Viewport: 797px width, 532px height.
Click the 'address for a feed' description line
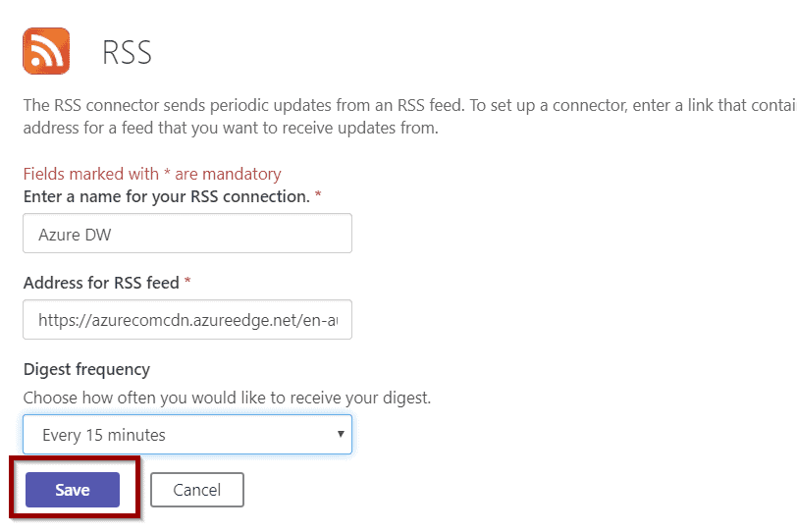(231, 128)
